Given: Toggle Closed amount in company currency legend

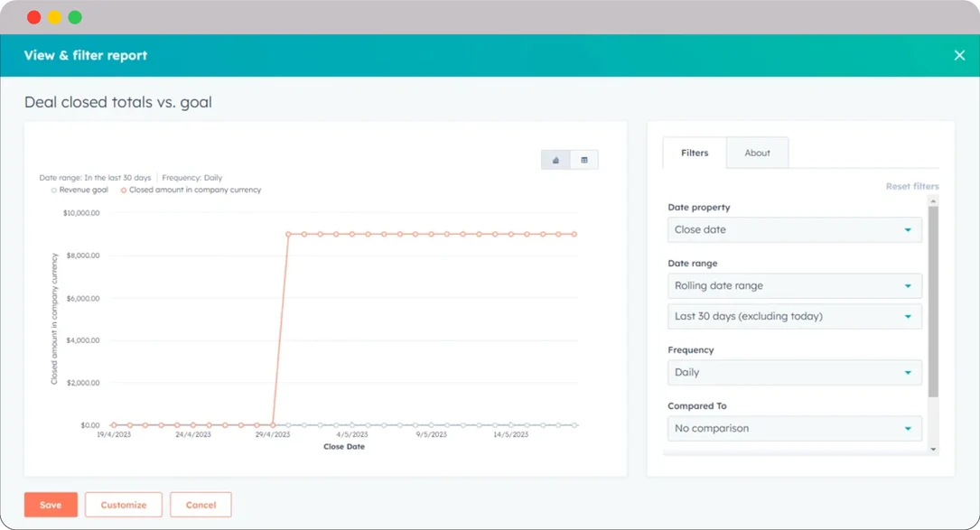Looking at the screenshot, I should click(191, 190).
